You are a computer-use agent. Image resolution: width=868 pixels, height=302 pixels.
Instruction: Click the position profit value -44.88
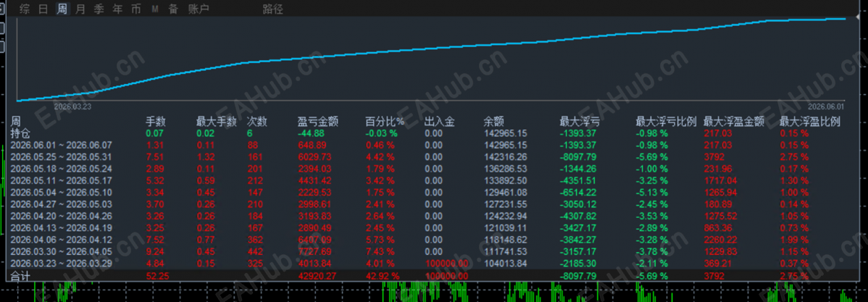[x=311, y=133]
